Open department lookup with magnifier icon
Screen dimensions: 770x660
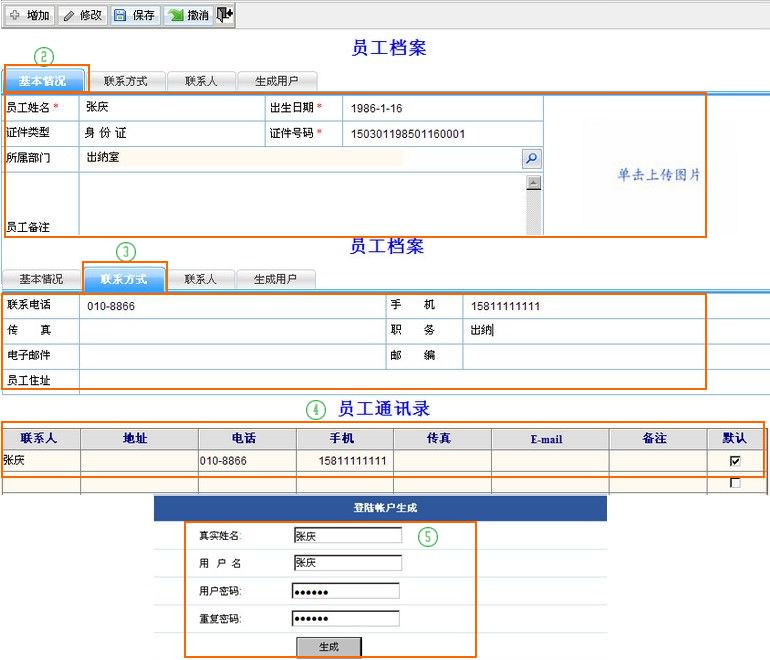[x=531, y=158]
